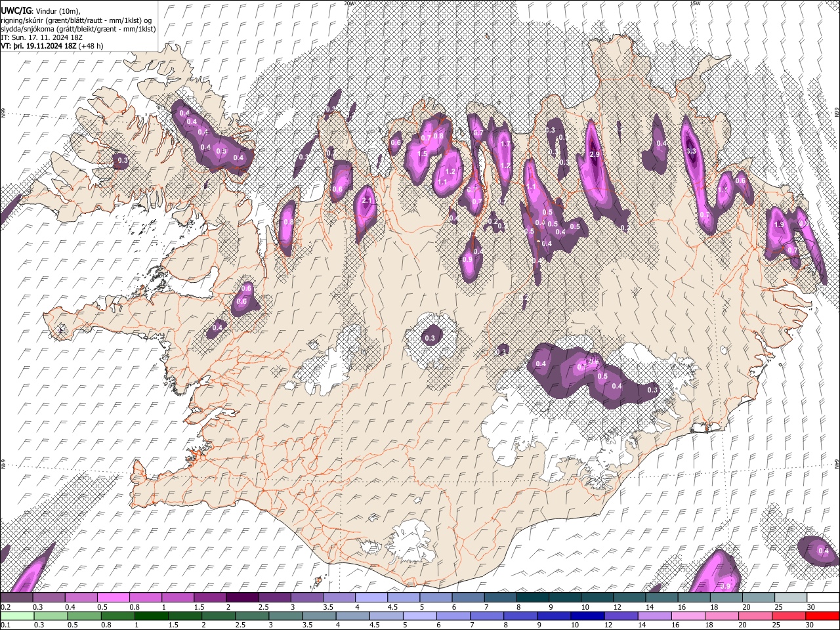Click the 2.1 precipitation value label
Viewport: 840px width, 630px height.
pyautogui.click(x=367, y=201)
